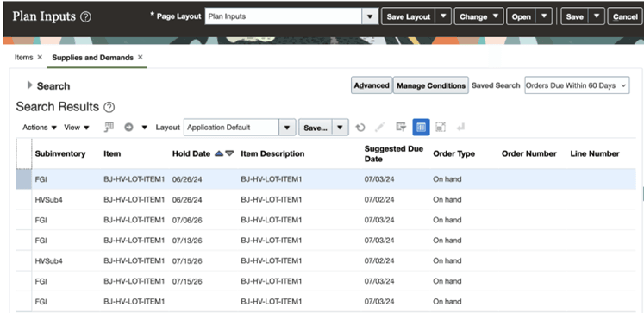Close the Items tab
The height and width of the screenshot is (313, 644).
pyautogui.click(x=40, y=58)
